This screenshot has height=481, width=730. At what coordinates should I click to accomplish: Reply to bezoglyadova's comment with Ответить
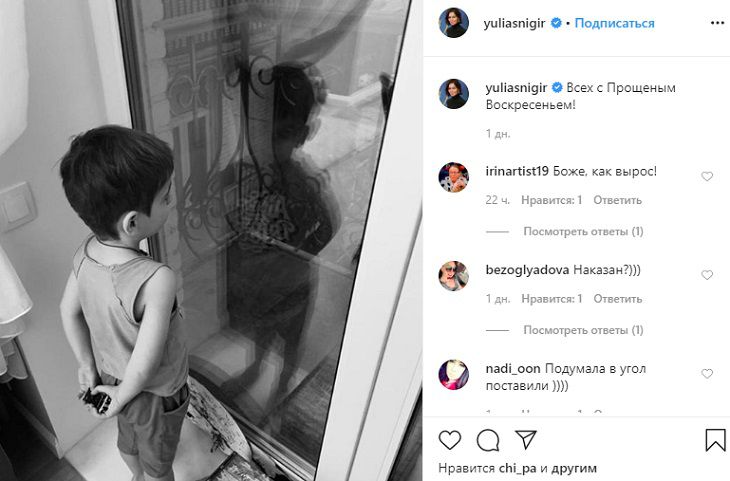(x=617, y=299)
